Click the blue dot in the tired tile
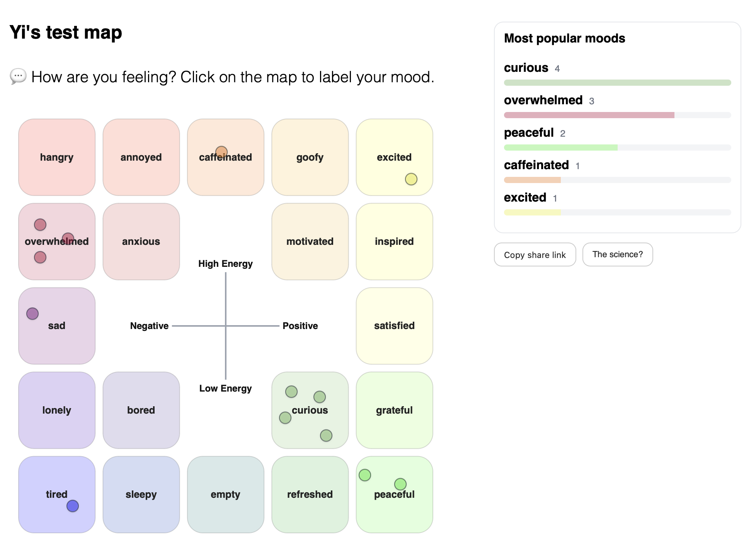Viewport: 756px width, 553px height. [x=72, y=506]
